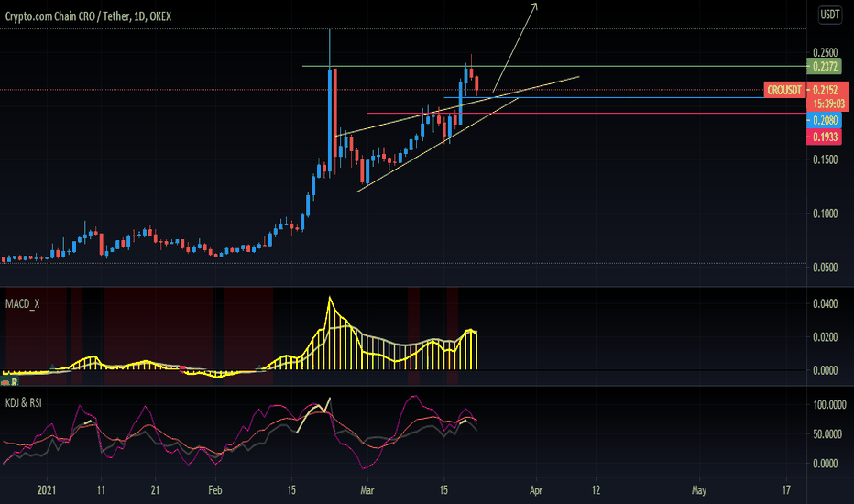Click the KDJ & RSI indicator title
Image resolution: width=854 pixels, height=504 pixels.
point(24,402)
